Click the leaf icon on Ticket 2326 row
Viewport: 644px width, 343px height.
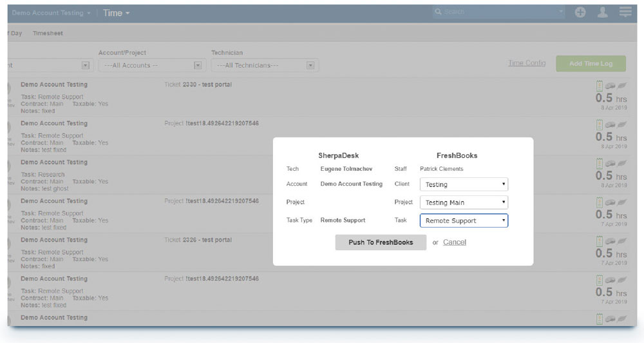point(622,240)
